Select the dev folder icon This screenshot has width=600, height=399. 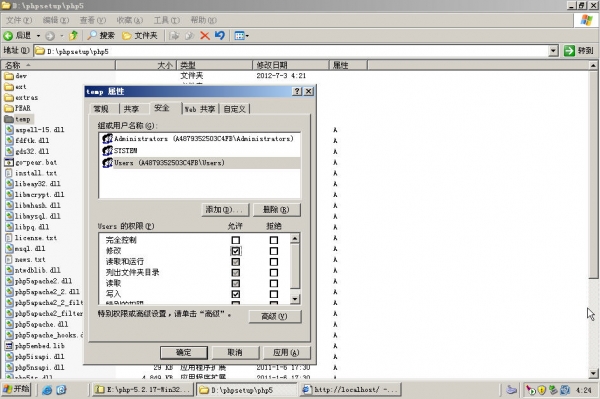9,76
